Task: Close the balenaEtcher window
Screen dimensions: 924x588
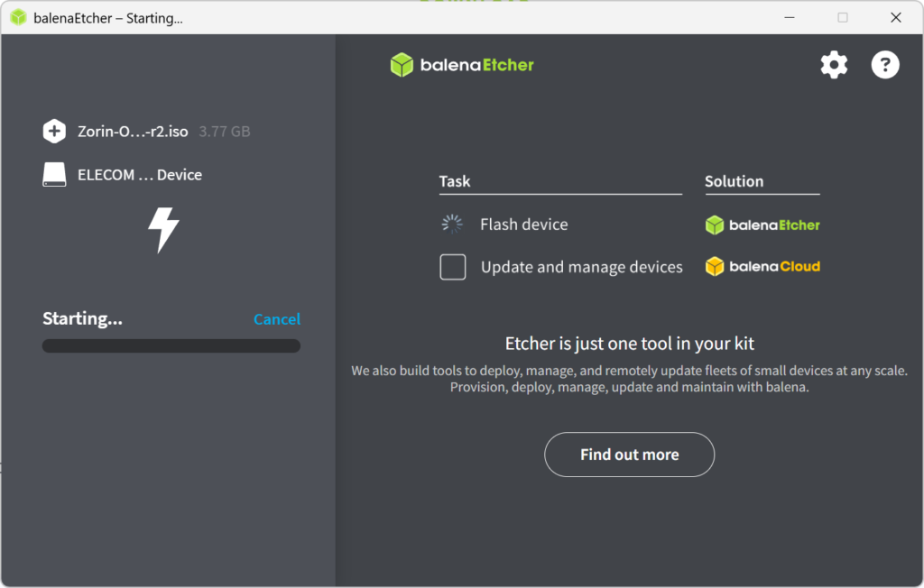Action: pyautogui.click(x=896, y=18)
